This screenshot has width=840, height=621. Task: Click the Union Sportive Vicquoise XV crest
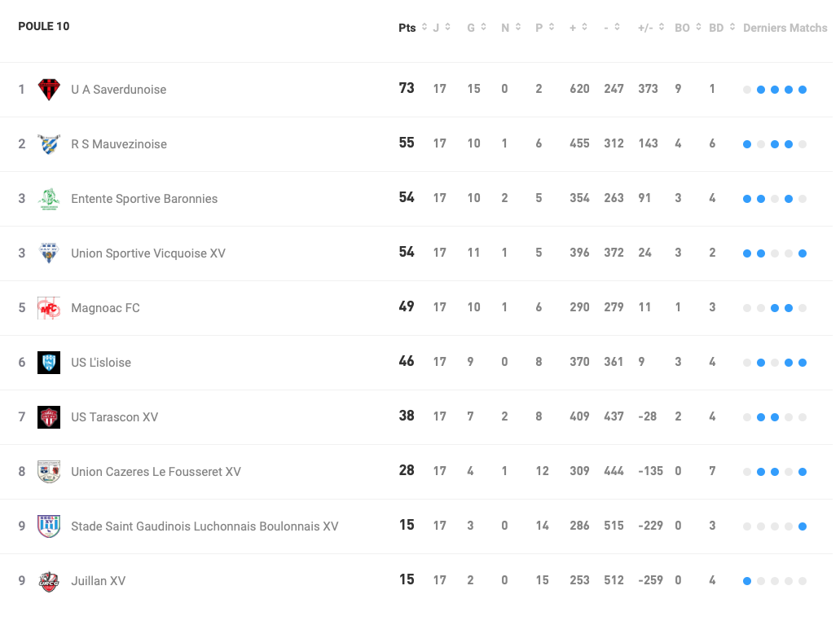49,253
